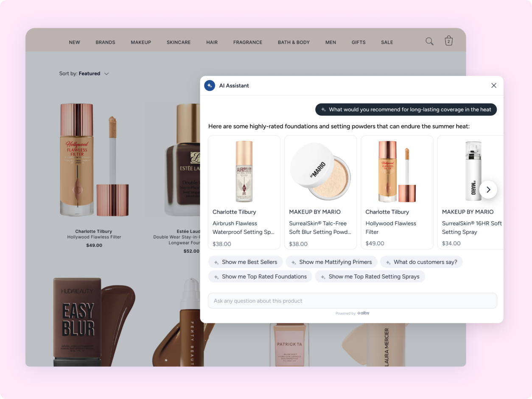Viewport: 532px width, 399px height.
Task: Click the $52.00 price in product grid
Action: [x=191, y=251]
